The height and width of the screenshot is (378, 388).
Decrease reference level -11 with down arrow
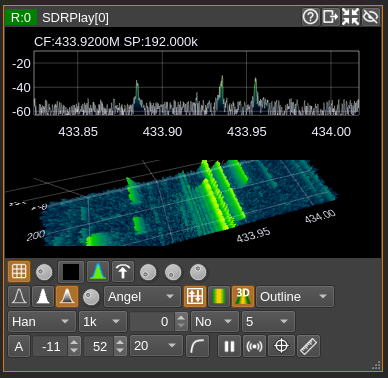pyautogui.click(x=74, y=351)
